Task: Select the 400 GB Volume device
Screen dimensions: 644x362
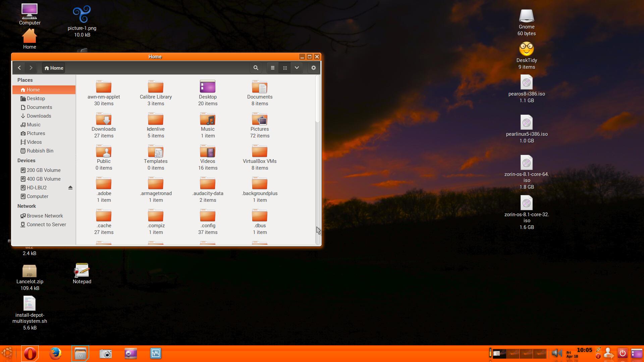Action: click(44, 179)
